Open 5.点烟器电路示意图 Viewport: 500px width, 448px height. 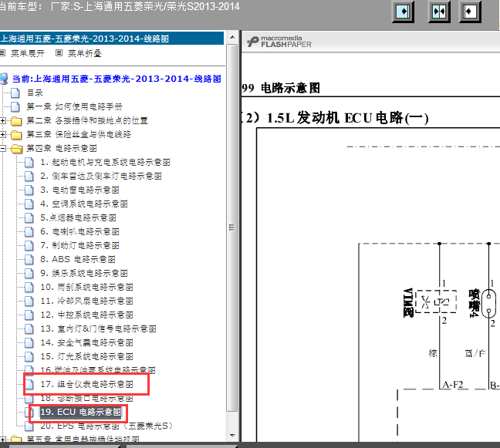point(78,217)
